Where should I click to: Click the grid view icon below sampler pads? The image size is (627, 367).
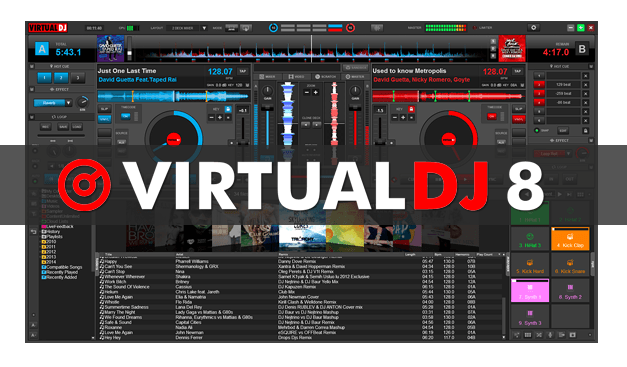coord(528,335)
